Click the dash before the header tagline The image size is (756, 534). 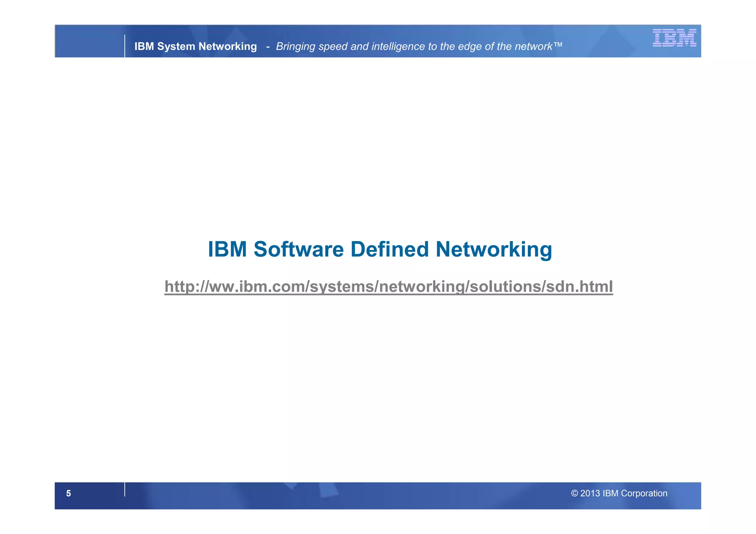point(268,46)
